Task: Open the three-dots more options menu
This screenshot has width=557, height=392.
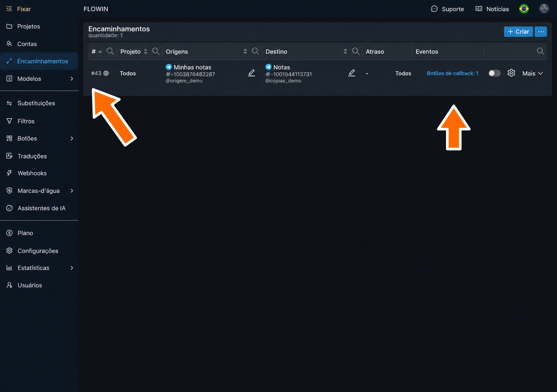Action: (x=541, y=32)
